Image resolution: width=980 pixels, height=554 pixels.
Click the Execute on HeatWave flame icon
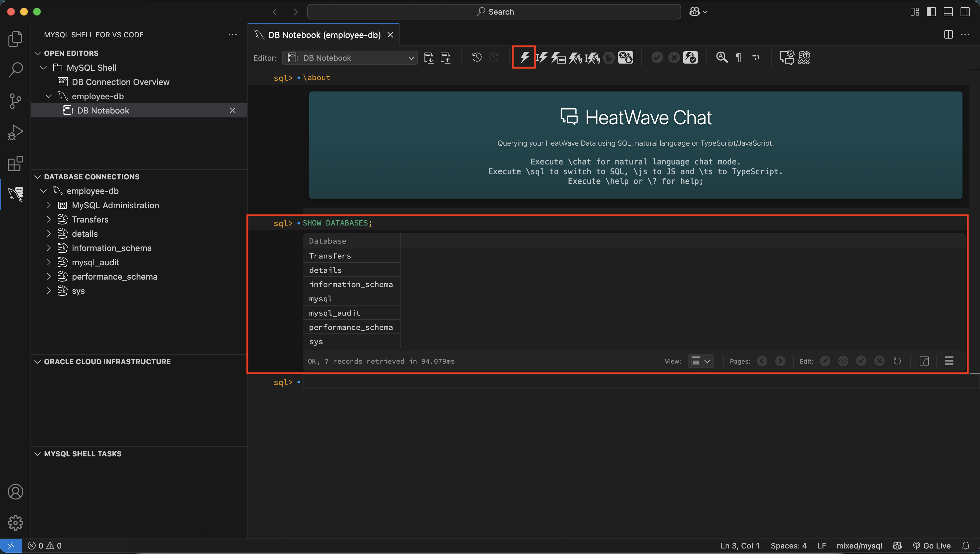click(x=575, y=57)
